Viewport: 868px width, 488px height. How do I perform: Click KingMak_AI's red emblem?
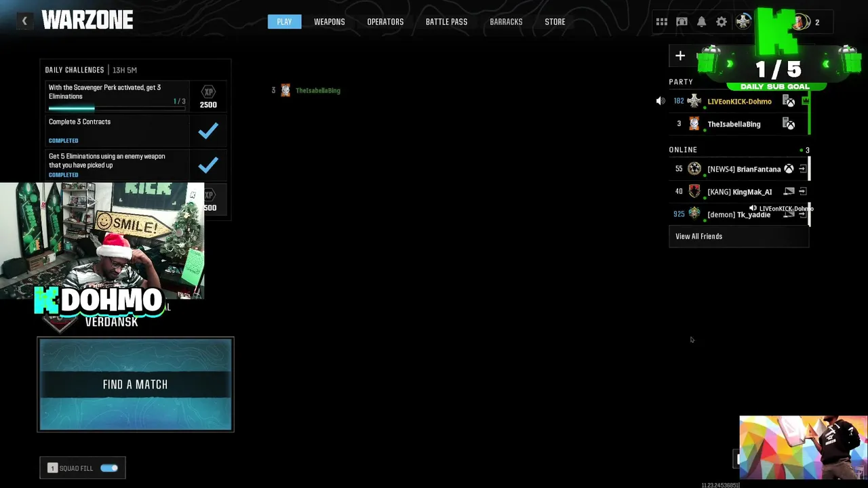point(694,192)
